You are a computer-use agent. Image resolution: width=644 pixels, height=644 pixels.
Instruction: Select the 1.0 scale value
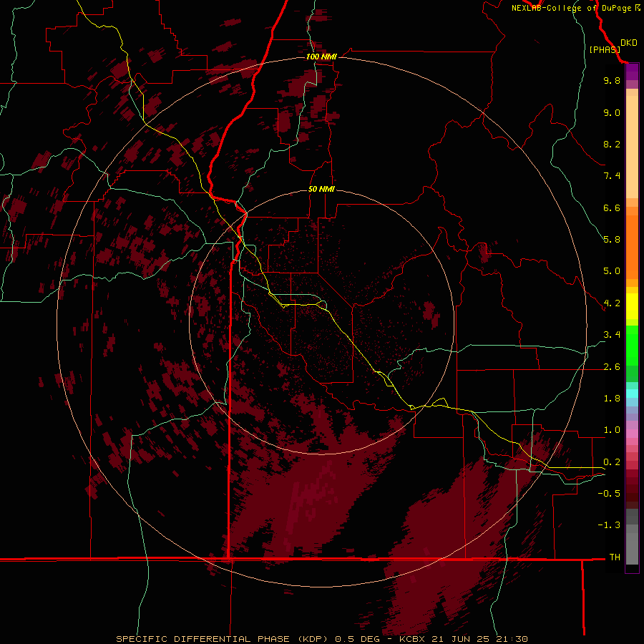click(x=612, y=430)
